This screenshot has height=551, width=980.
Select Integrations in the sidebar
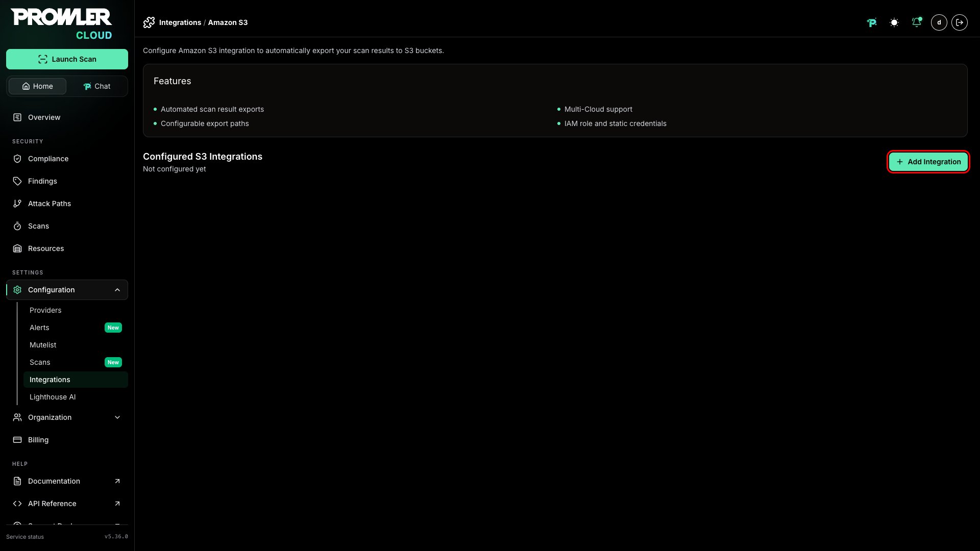tap(76, 380)
